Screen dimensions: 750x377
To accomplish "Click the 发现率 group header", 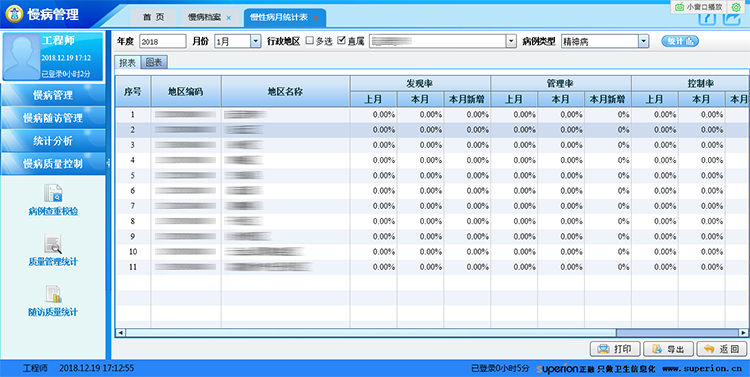I will pyautogui.click(x=420, y=84).
